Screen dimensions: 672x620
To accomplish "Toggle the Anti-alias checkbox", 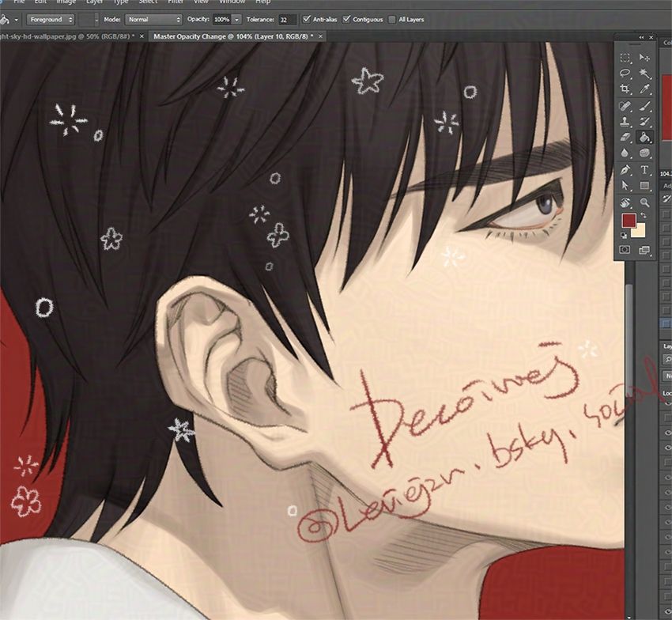I will (307, 19).
